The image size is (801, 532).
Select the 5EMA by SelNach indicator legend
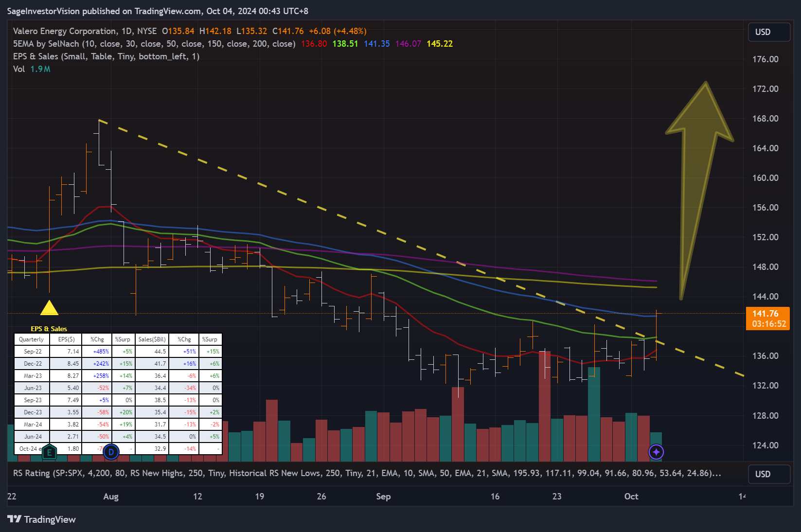pyautogui.click(x=154, y=44)
